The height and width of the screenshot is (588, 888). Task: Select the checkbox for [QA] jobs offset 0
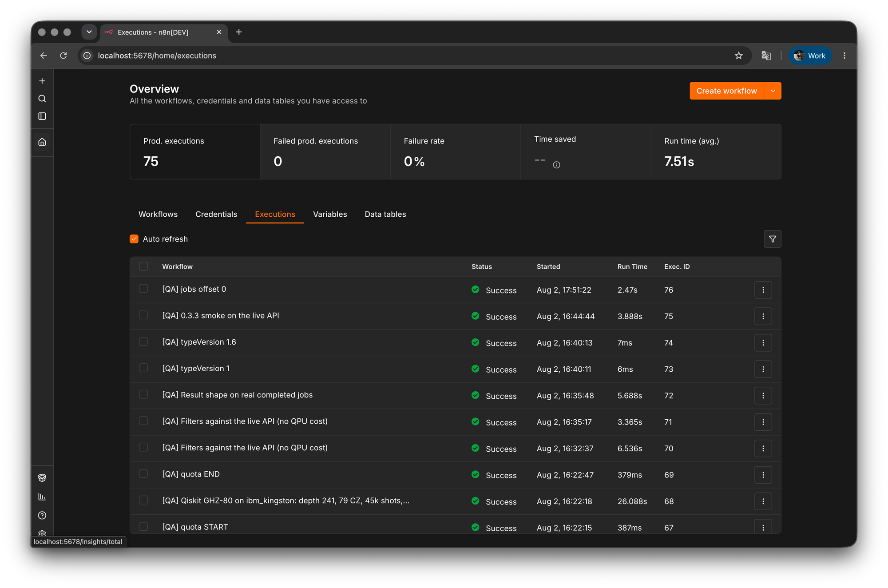[x=143, y=289]
